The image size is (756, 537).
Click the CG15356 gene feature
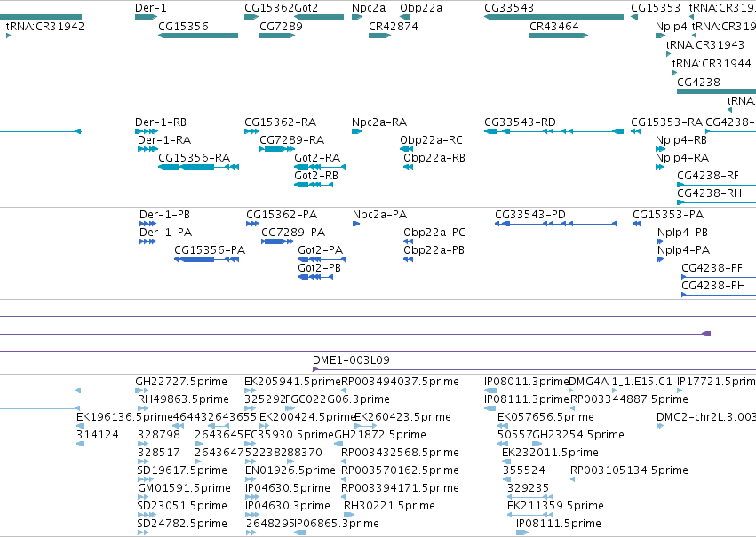[x=198, y=36]
